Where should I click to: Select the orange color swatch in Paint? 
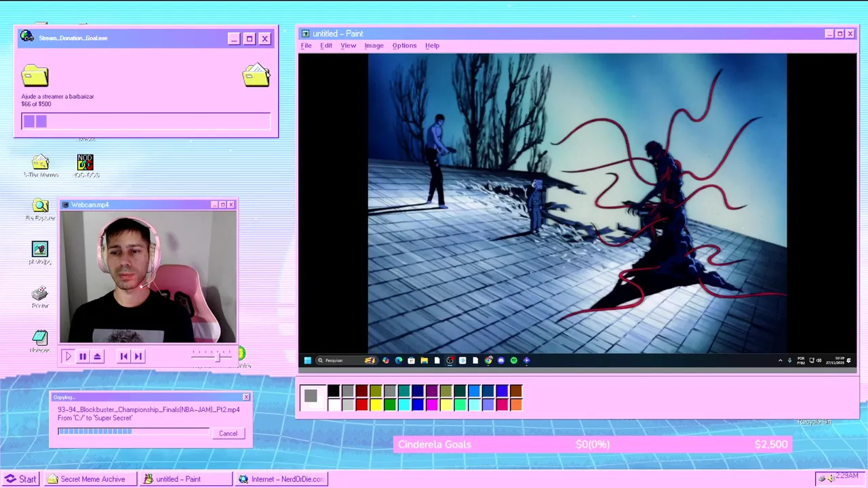[516, 405]
